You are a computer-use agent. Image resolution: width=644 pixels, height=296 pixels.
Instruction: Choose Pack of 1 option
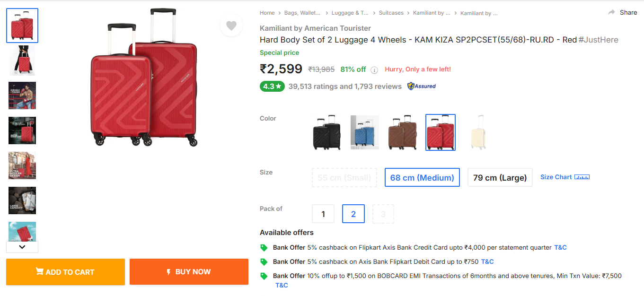coord(323,214)
